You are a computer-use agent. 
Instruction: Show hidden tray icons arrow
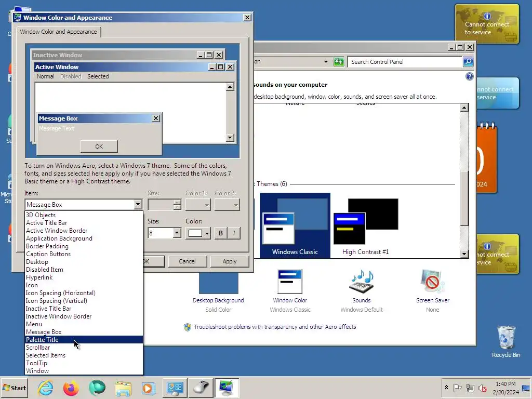(x=446, y=388)
